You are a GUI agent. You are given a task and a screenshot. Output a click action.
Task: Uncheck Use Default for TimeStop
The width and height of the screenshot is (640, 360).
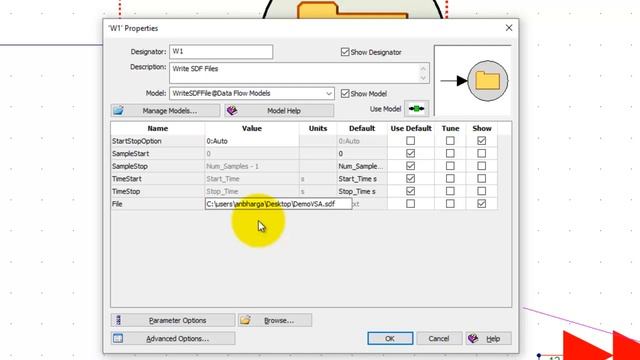point(411,191)
